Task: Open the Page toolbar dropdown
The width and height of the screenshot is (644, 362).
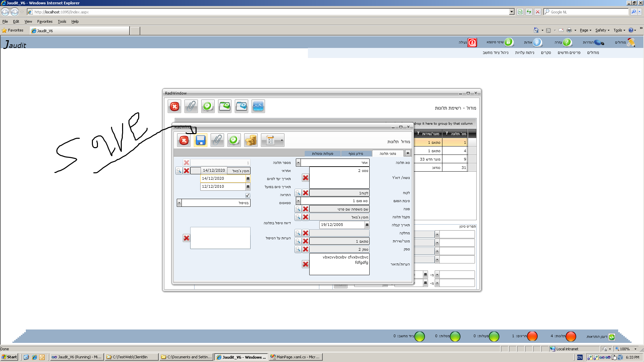Action: point(586,30)
